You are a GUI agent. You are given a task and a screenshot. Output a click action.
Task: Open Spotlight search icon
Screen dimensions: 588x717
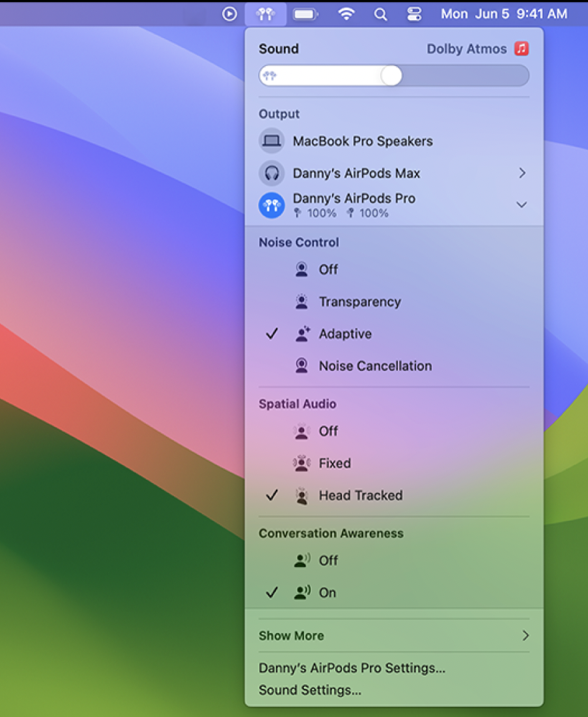380,15
